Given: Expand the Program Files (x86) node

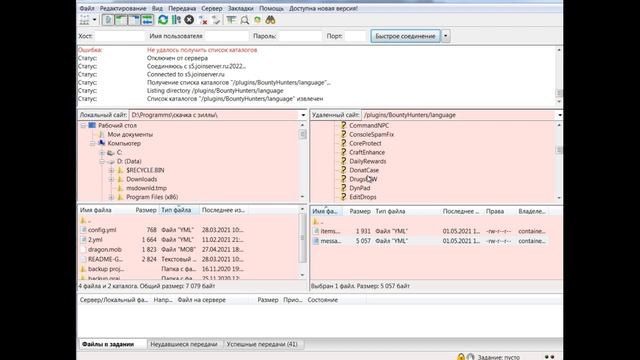Looking at the screenshot, I should coord(111,197).
